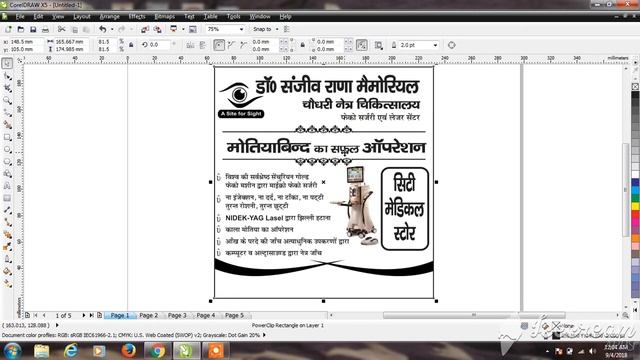The image size is (640, 360).
Task: Click the Mirror vertically icon
Action: 202,45
